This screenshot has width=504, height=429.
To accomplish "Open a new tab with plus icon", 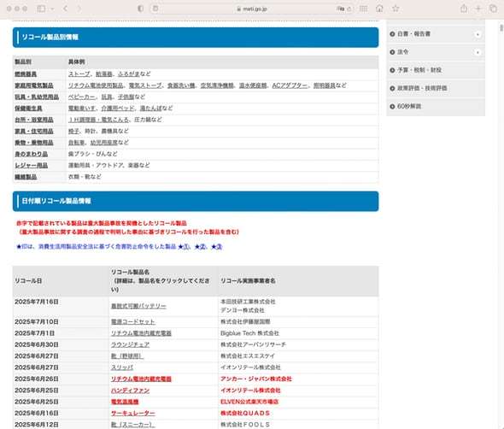I will (x=478, y=9).
